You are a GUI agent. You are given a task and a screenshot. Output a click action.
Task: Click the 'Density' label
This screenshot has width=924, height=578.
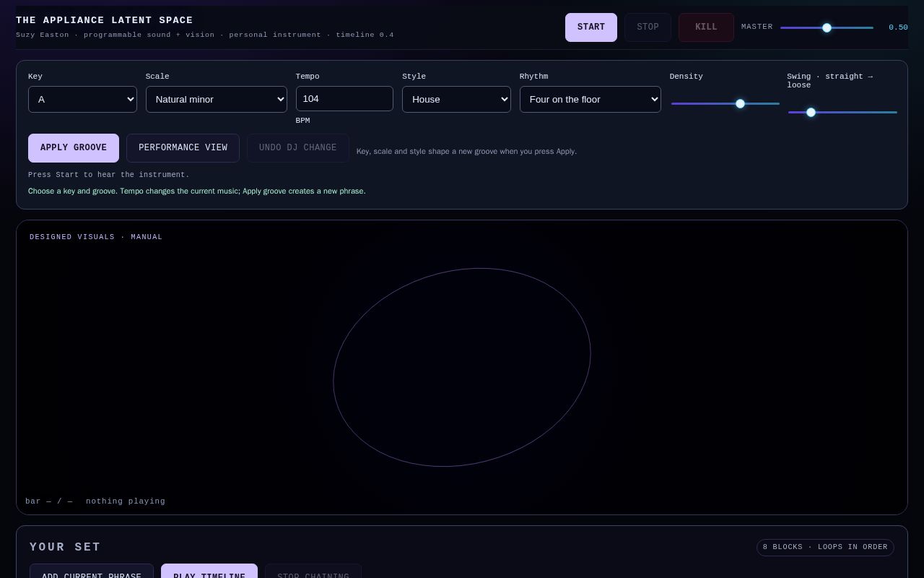click(x=686, y=77)
